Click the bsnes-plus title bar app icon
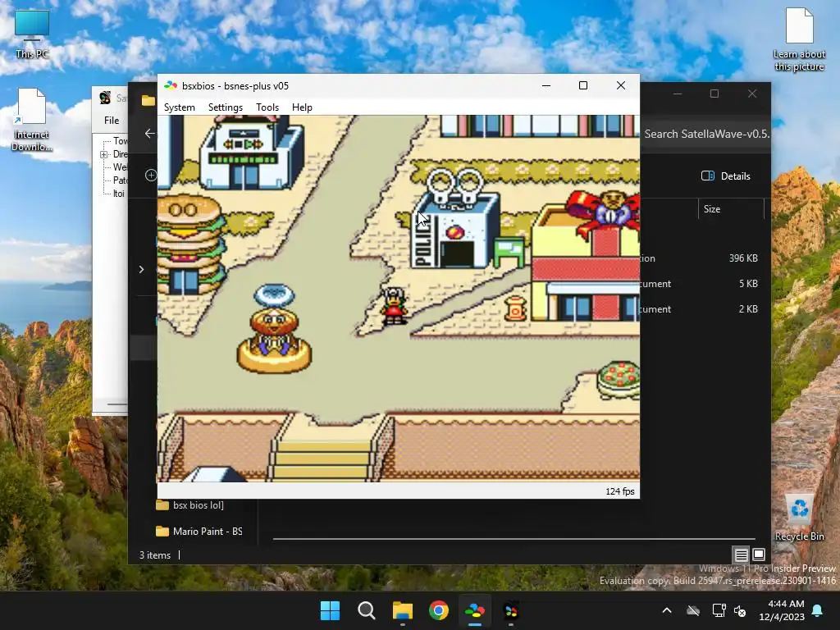Image resolution: width=840 pixels, height=630 pixels. [x=171, y=85]
